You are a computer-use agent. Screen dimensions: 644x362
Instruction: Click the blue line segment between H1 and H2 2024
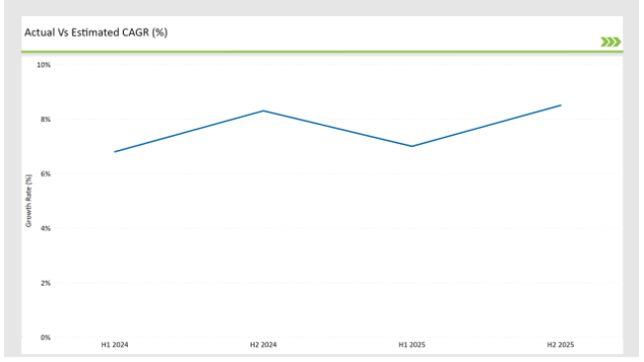pyautogui.click(x=189, y=131)
